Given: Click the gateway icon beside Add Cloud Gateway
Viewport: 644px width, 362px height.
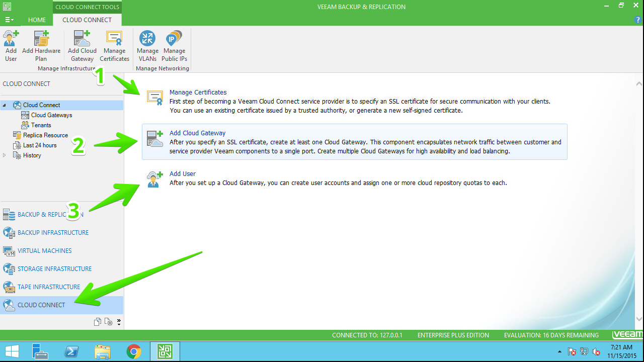Looking at the screenshot, I should [x=154, y=138].
